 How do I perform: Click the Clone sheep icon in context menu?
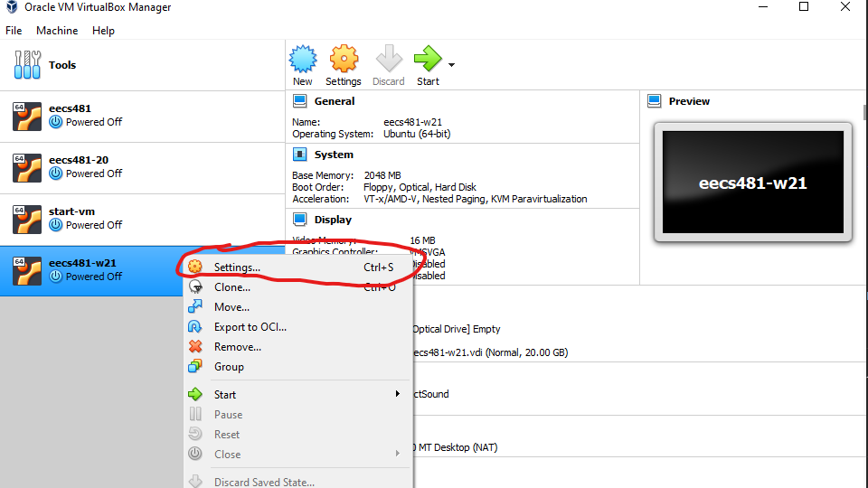[x=195, y=286]
